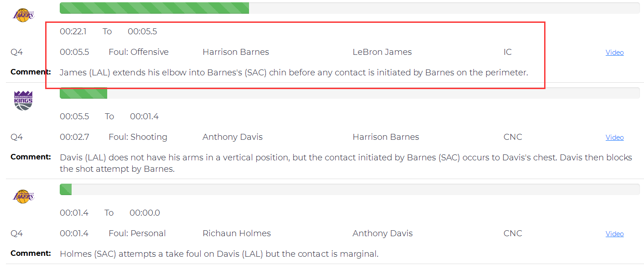Click the Lakers logo above the offensive foul play
Image resolution: width=644 pixels, height=270 pixels.
tap(23, 15)
